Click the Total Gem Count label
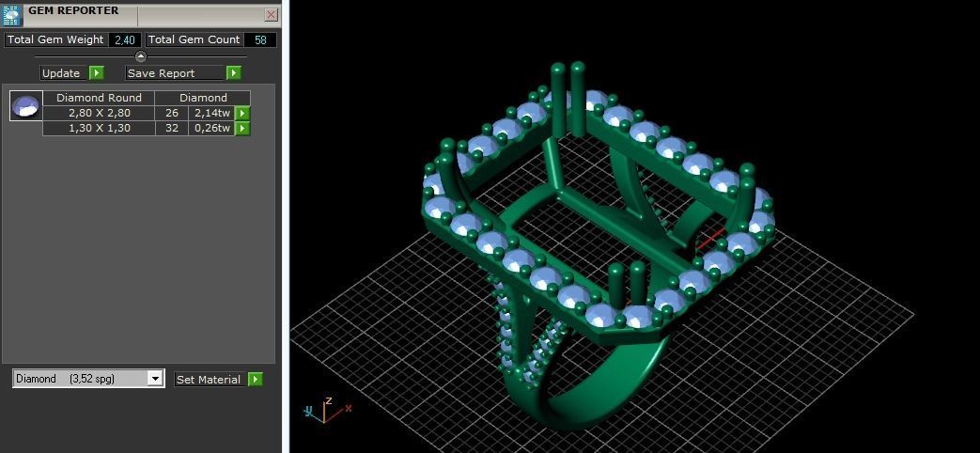The width and height of the screenshot is (980, 453). click(194, 40)
